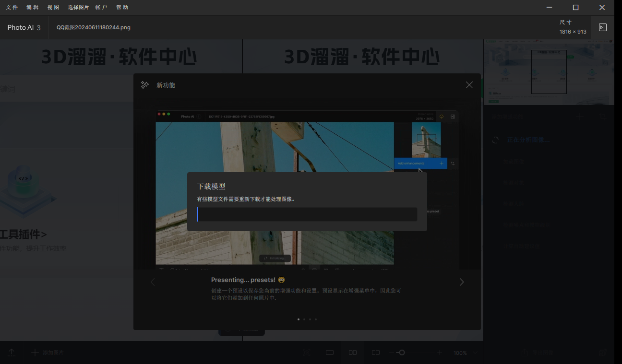This screenshot has height=364, width=622.
Task: Click the sparkle icon beside 新功能
Action: (144, 85)
